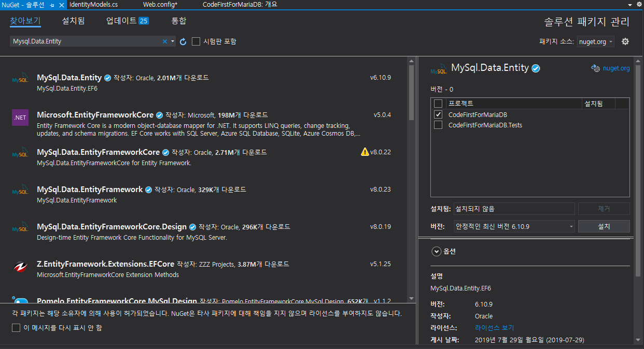This screenshot has height=349, width=644.
Task: Switch to the 설치됨 tab
Action: click(x=74, y=21)
